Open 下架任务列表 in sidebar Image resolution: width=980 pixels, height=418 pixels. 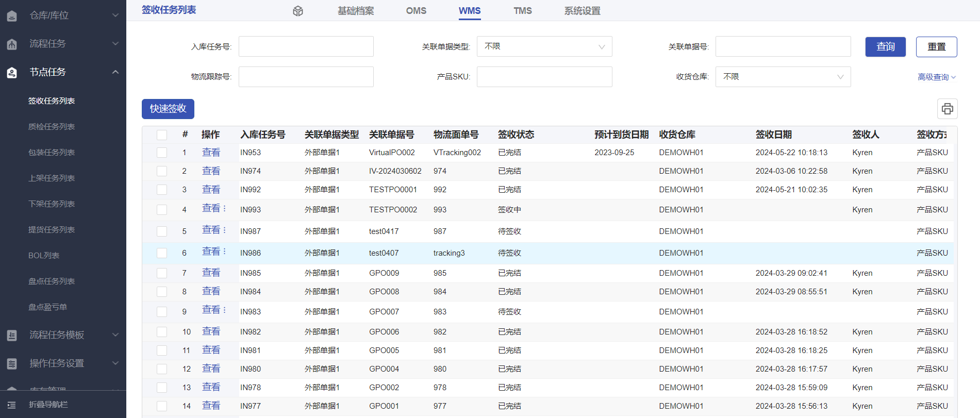point(52,204)
